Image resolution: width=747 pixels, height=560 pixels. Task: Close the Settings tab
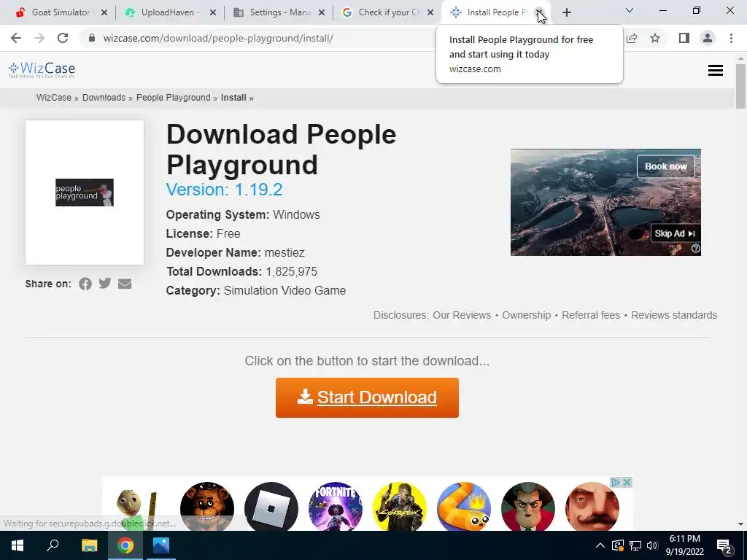322,12
